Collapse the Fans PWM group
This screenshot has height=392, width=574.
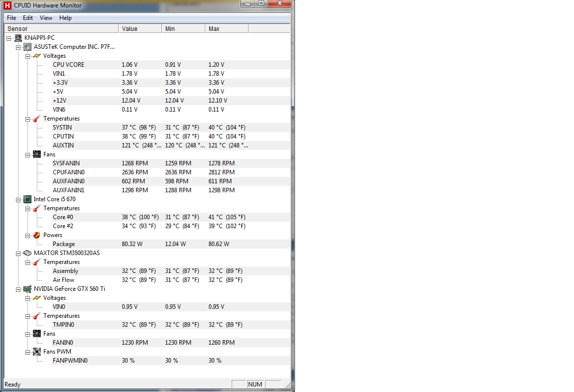27,353
